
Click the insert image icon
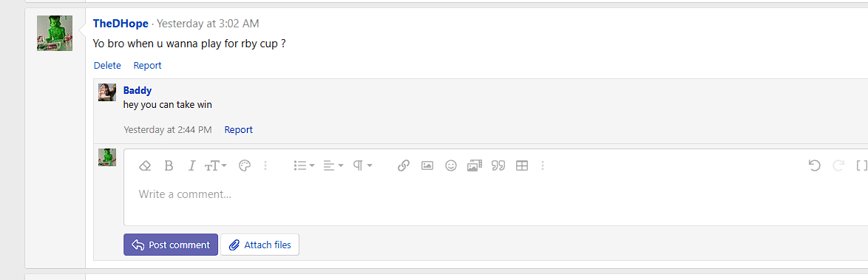pyautogui.click(x=427, y=165)
